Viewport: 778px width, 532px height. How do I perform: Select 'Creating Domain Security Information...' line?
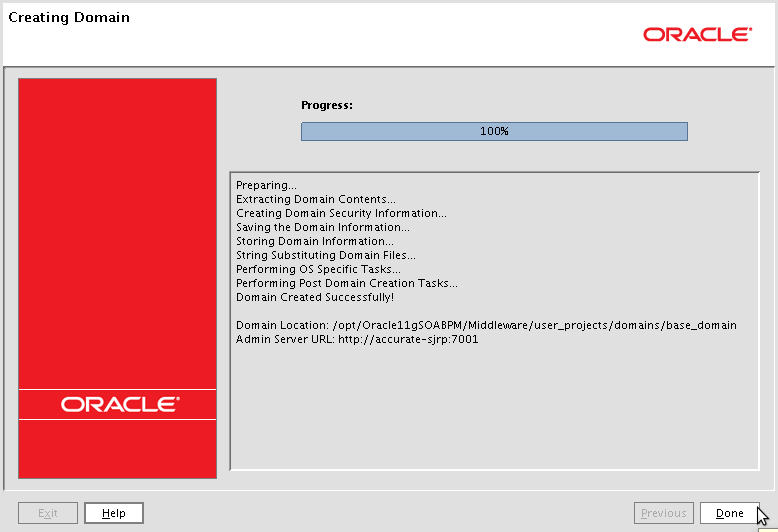pos(341,213)
